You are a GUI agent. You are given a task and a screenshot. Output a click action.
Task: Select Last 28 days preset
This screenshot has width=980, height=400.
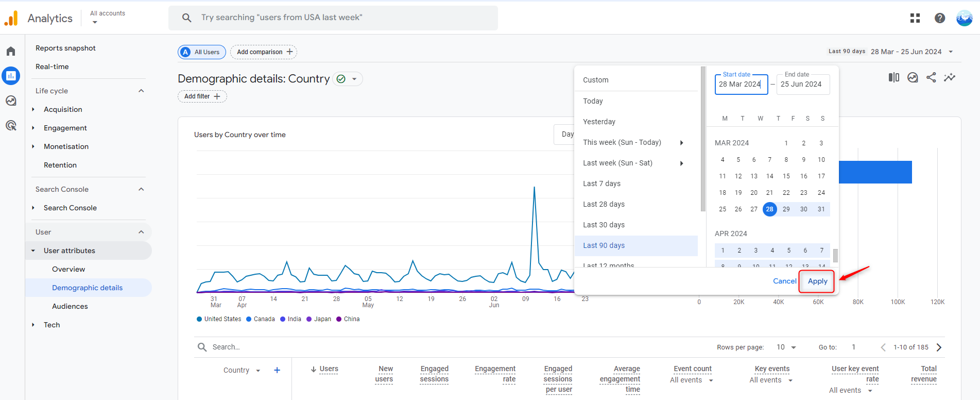[x=636, y=204]
